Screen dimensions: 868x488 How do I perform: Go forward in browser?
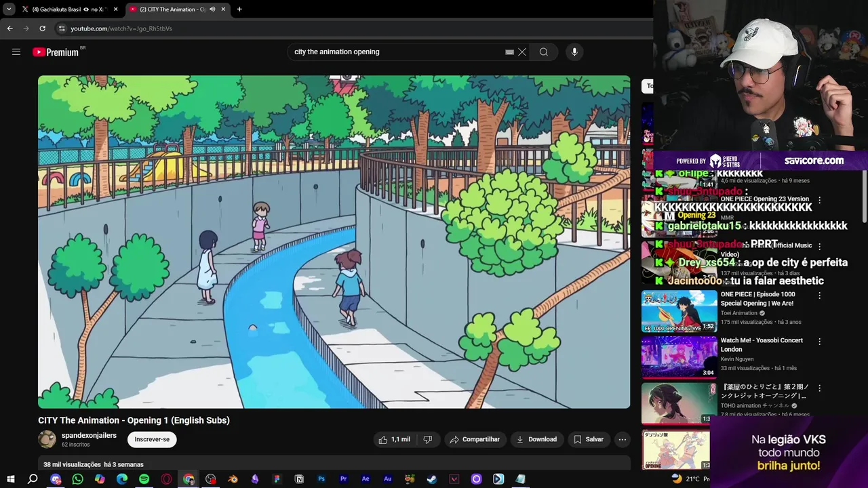point(26,28)
